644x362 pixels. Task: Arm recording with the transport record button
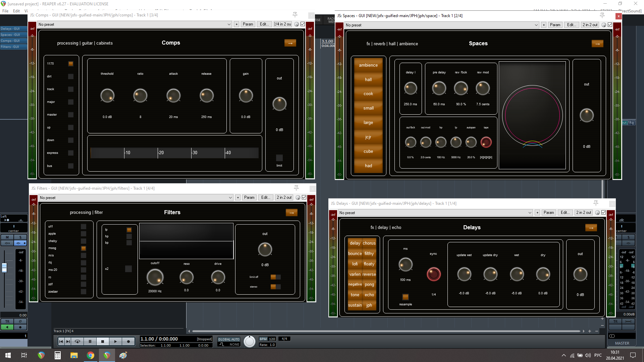(x=128, y=341)
